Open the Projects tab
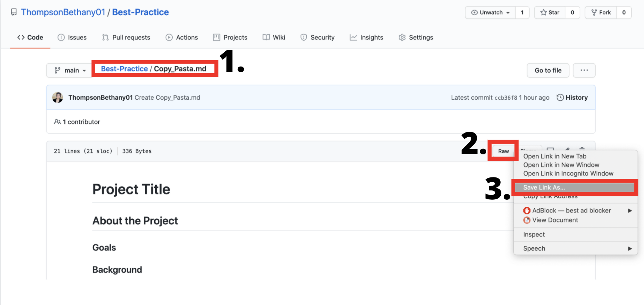 tap(230, 37)
